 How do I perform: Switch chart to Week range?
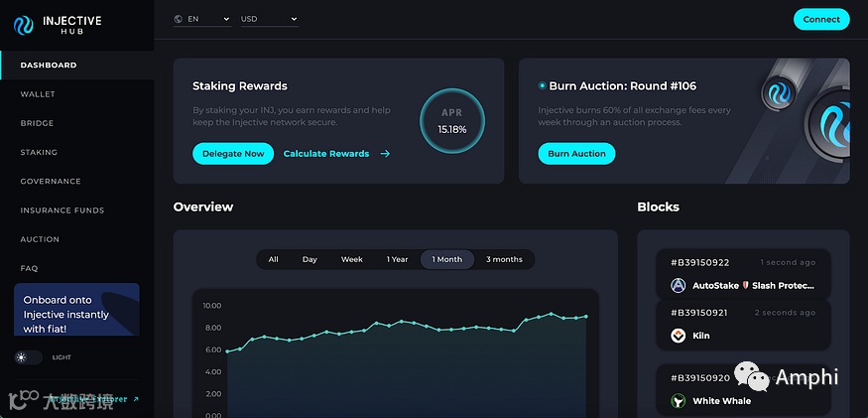[352, 259]
